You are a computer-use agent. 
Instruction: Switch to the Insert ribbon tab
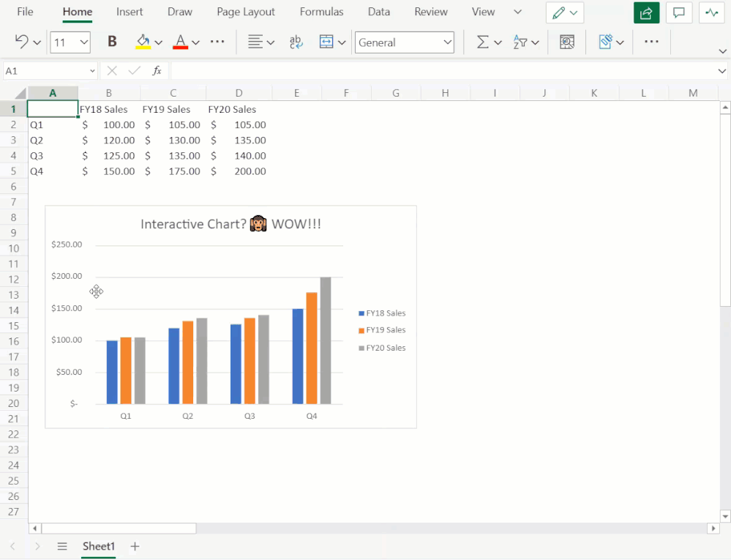tap(130, 12)
